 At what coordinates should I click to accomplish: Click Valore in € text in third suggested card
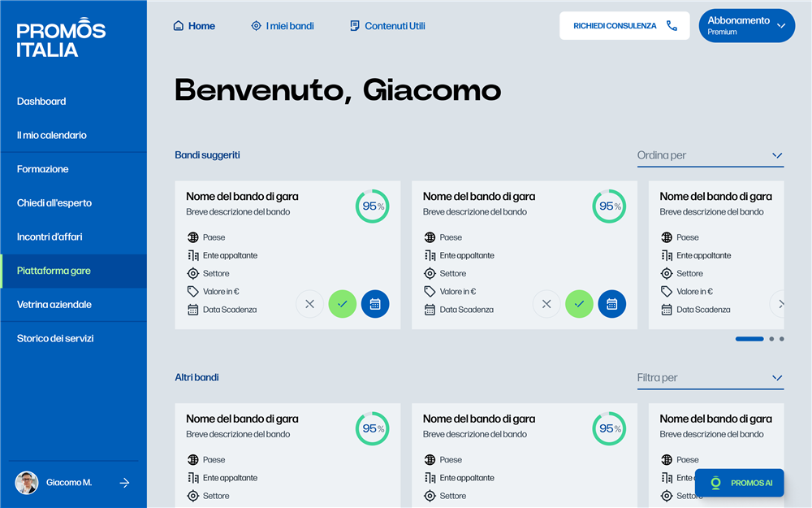coord(694,292)
